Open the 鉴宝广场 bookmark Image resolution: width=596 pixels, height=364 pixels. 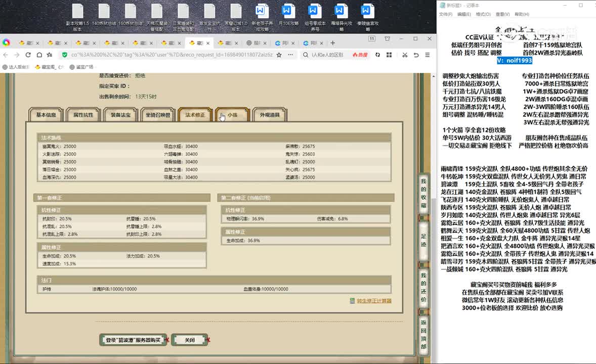point(81,67)
